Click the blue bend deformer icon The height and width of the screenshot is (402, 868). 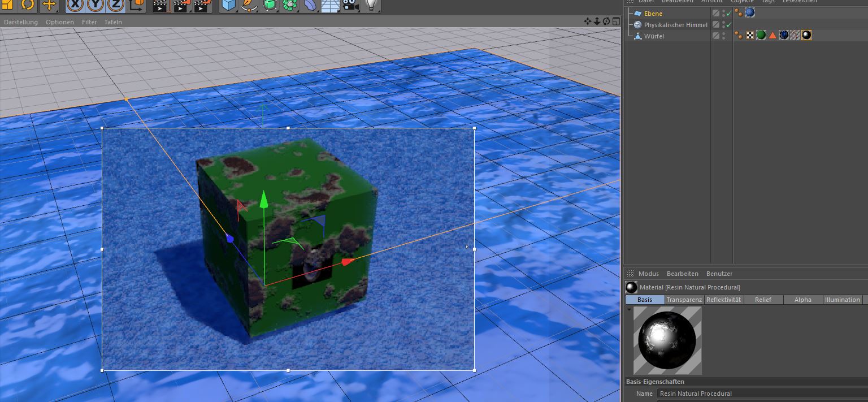click(x=310, y=5)
